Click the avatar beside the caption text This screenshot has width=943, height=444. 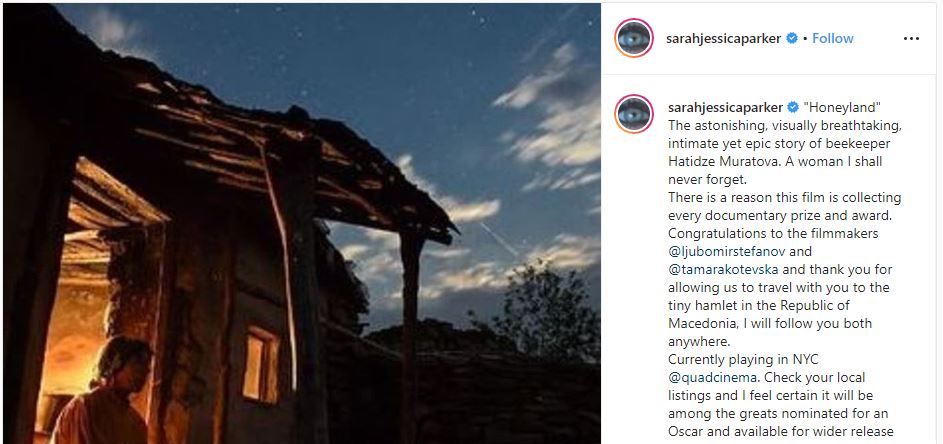pyautogui.click(x=634, y=114)
